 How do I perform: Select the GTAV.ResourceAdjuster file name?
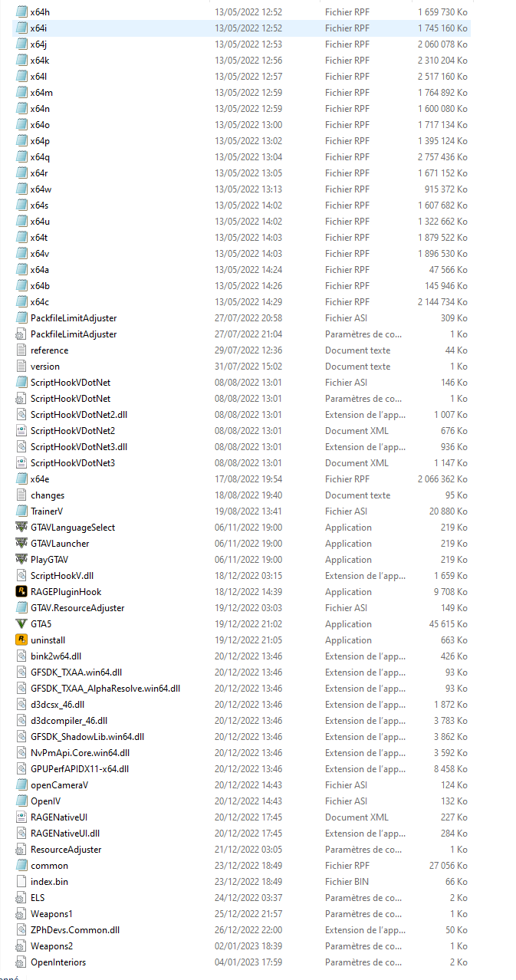[77, 607]
